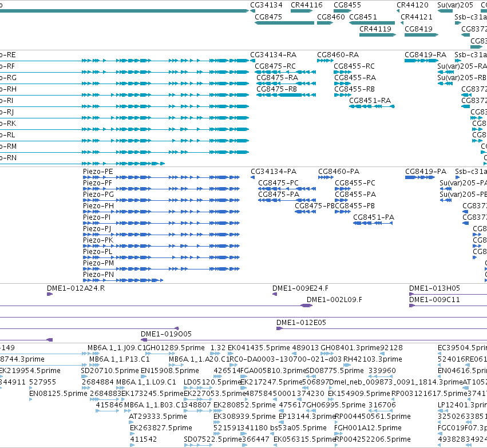Select the DME1-009E24.F clone label

coord(300,288)
